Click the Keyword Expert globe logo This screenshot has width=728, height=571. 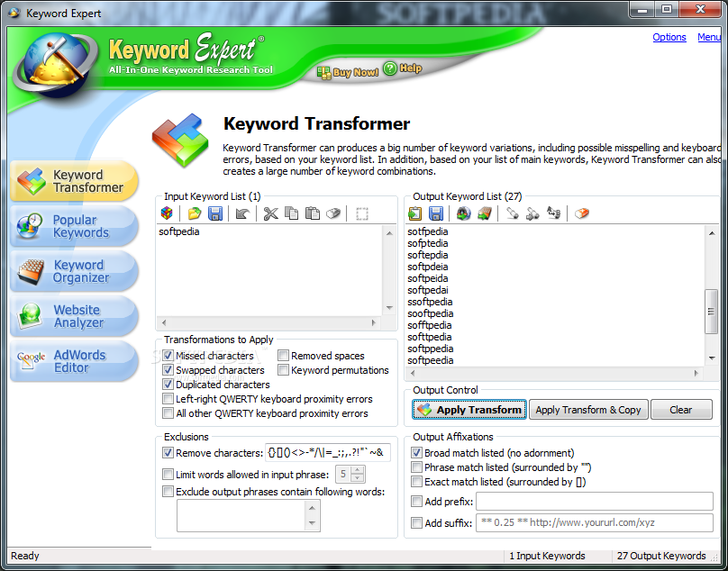point(56,64)
